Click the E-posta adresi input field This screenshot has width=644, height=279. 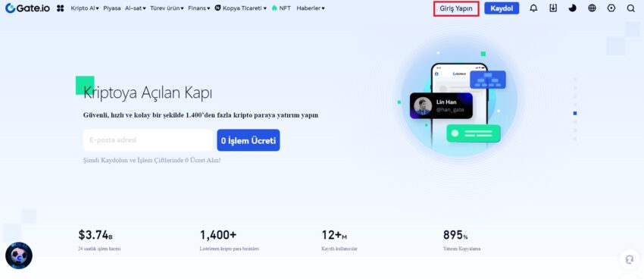[148, 140]
